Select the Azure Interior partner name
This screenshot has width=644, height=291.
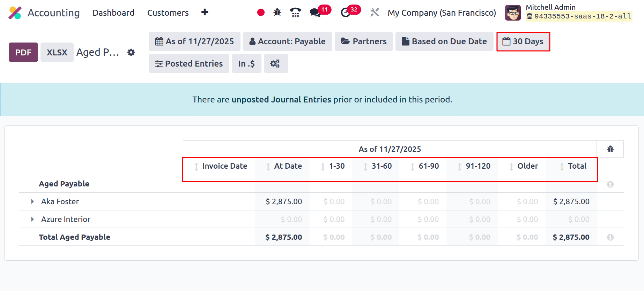[66, 219]
